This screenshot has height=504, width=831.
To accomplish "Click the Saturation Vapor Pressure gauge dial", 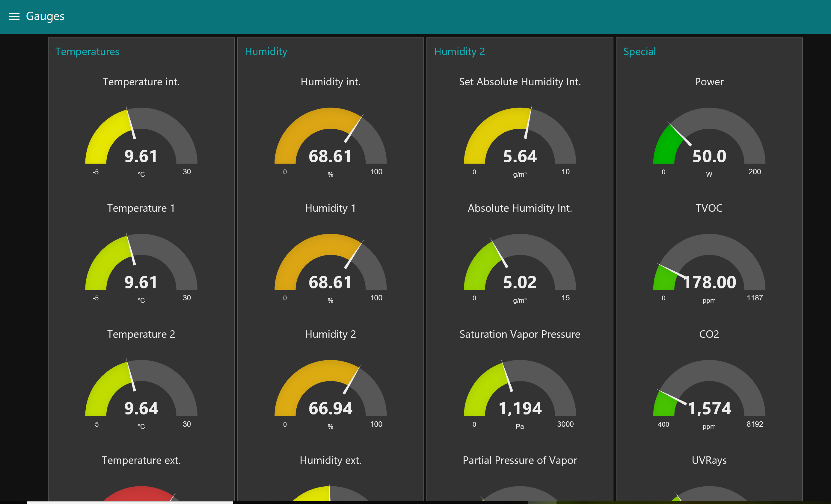I will coord(520,388).
